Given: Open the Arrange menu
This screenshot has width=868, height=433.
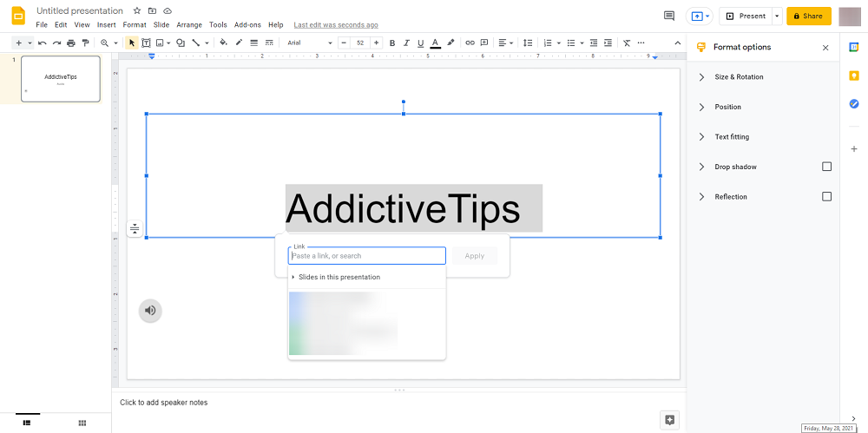Looking at the screenshot, I should point(189,25).
